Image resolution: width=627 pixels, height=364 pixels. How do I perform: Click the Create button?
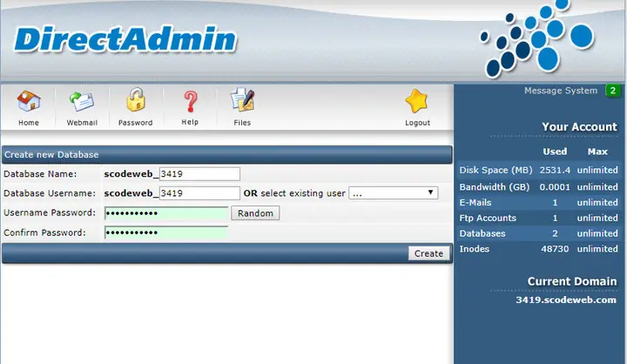pyautogui.click(x=428, y=253)
